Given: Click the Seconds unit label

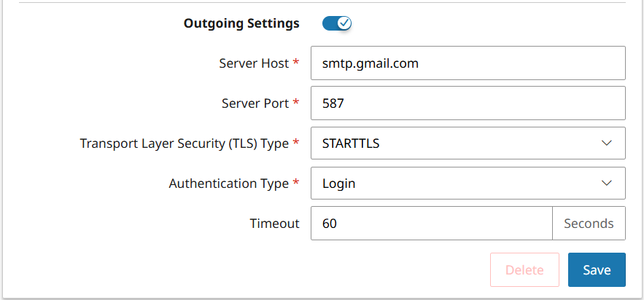Looking at the screenshot, I should 589,224.
